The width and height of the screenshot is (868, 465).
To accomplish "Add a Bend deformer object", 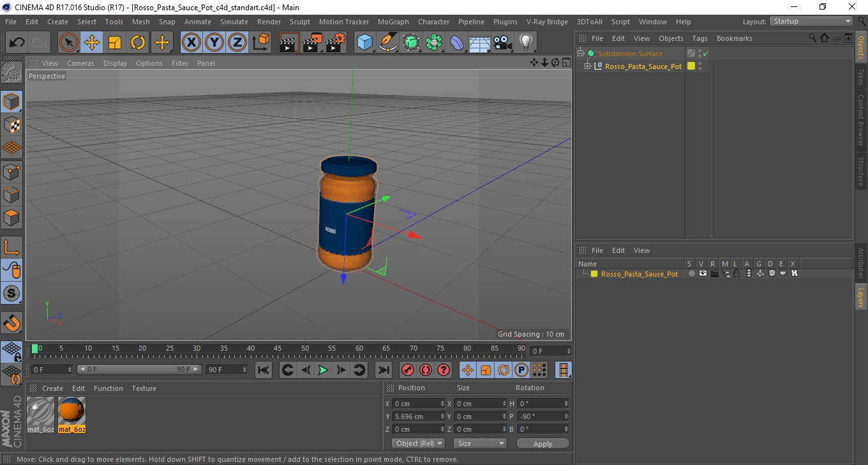I will click(x=457, y=43).
